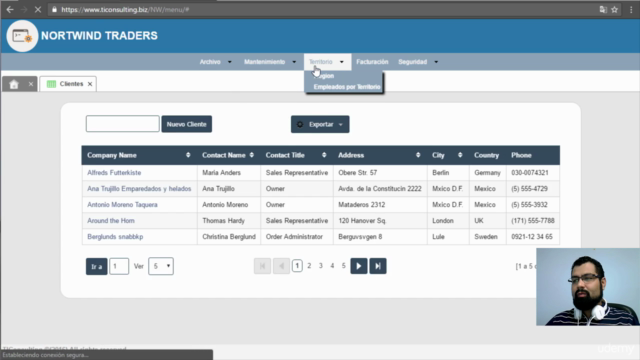Open Antonio Moreno Taquera link
Image resolution: width=640 pixels, height=360 pixels.
pyautogui.click(x=122, y=205)
